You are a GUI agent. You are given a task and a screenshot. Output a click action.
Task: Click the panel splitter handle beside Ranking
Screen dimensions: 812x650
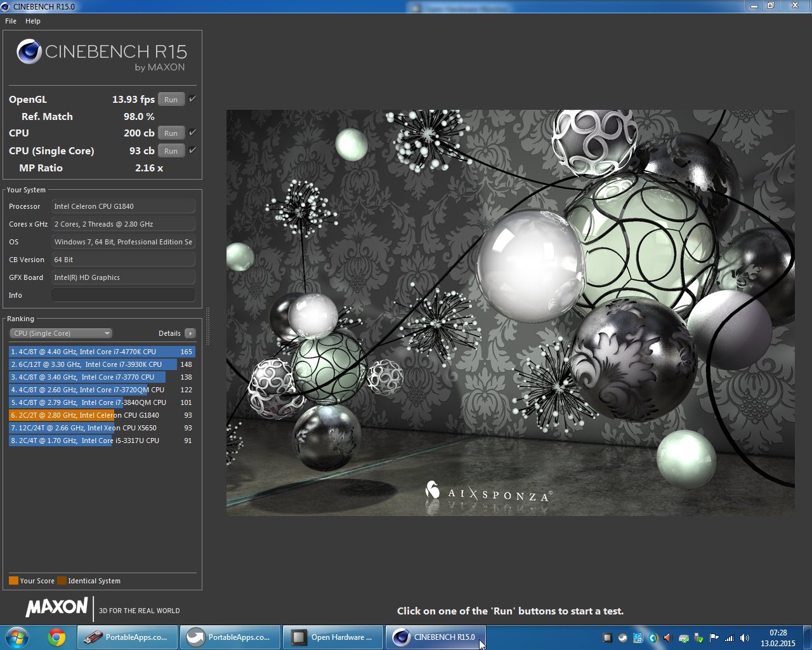(x=207, y=326)
